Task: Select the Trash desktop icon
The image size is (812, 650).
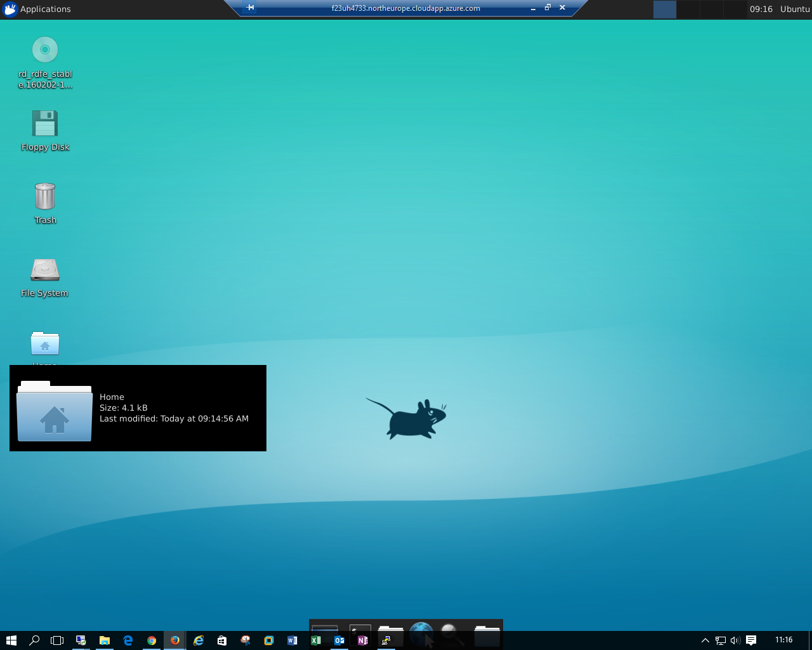Action: (45, 196)
